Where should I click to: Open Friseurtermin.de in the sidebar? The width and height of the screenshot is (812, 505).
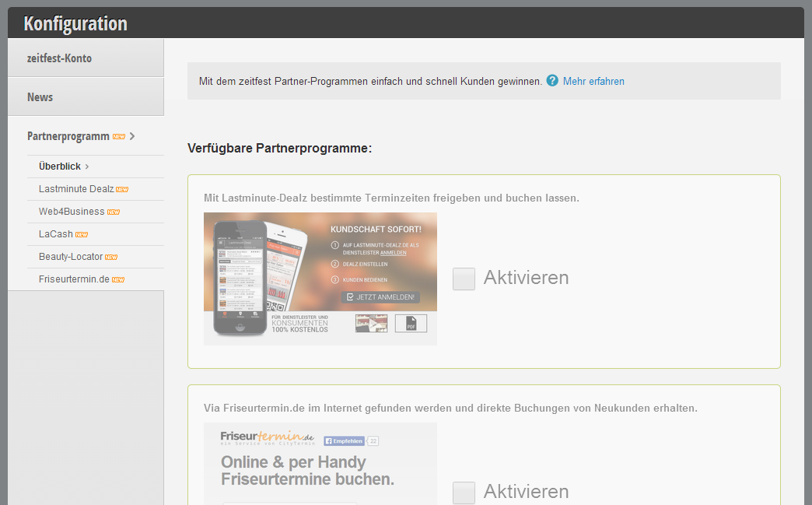point(74,279)
